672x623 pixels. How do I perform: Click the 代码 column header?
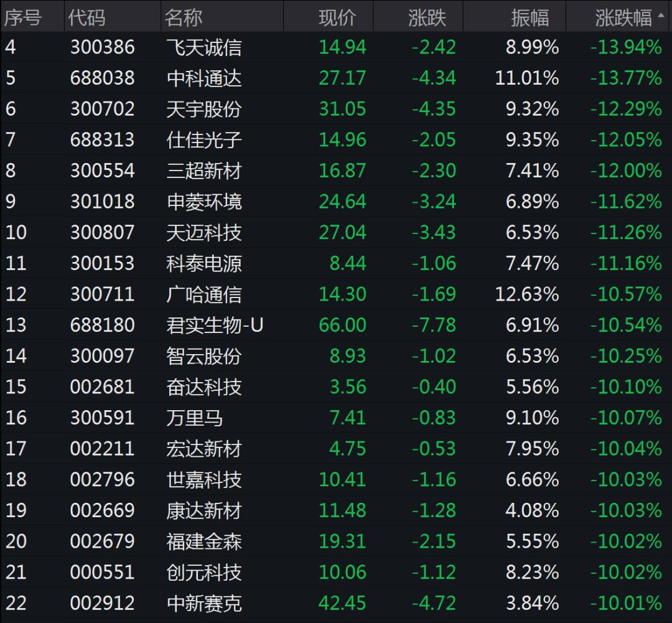pos(86,18)
